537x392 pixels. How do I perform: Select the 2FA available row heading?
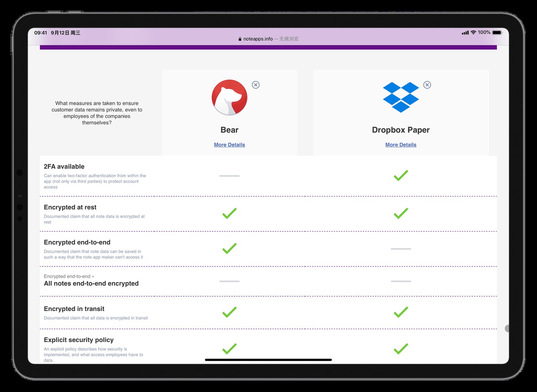64,167
